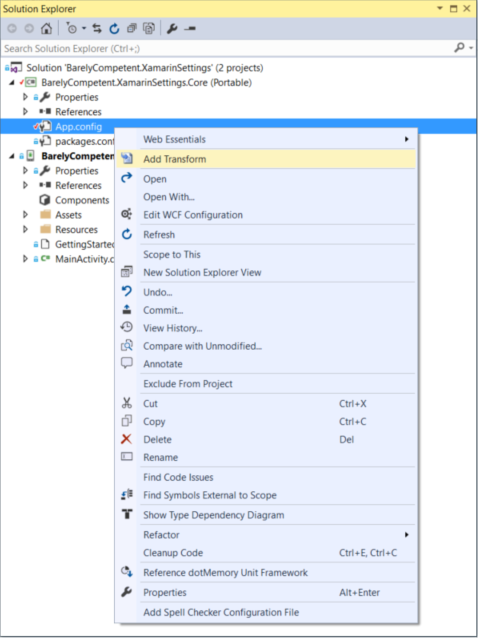Image resolution: width=478 pixels, height=638 pixels.
Task: Choose Add Transform in context menu
Action: 266,159
